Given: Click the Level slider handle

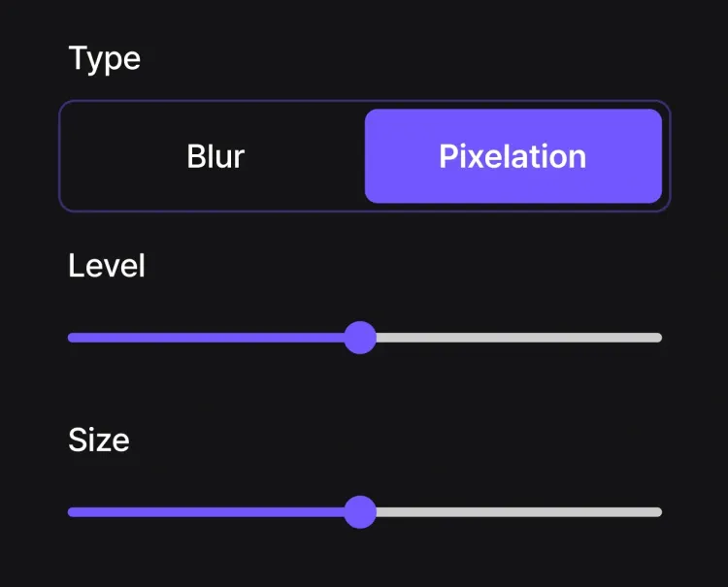Looking at the screenshot, I should 360,338.
